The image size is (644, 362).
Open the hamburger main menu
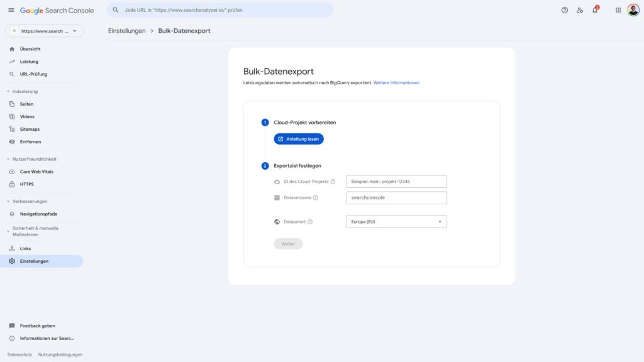click(11, 10)
